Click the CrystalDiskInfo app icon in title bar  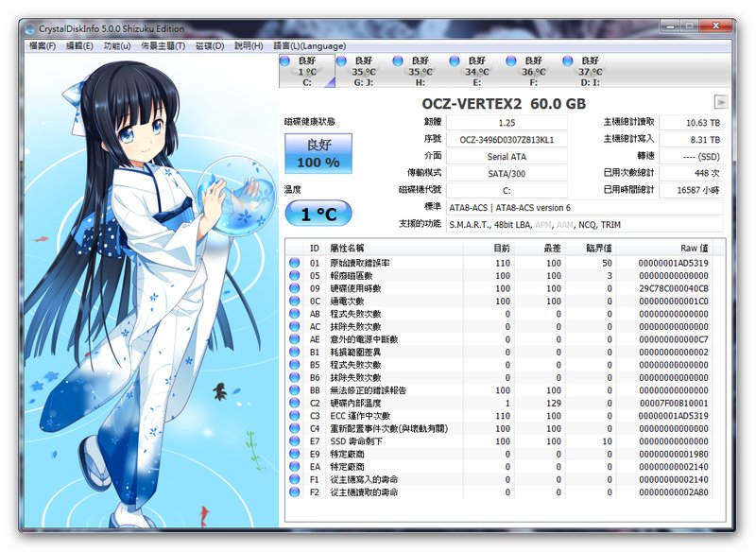[30, 28]
